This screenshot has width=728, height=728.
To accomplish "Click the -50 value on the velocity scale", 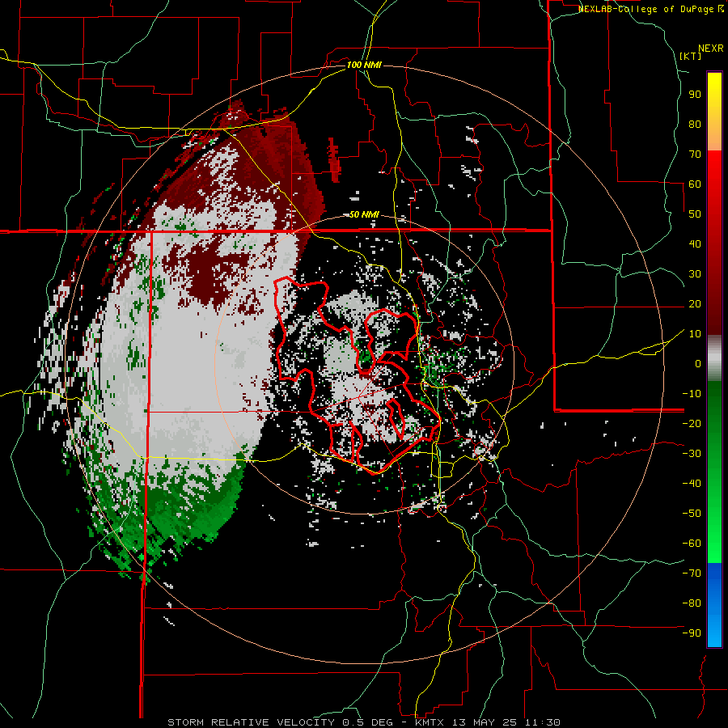I will point(692,514).
